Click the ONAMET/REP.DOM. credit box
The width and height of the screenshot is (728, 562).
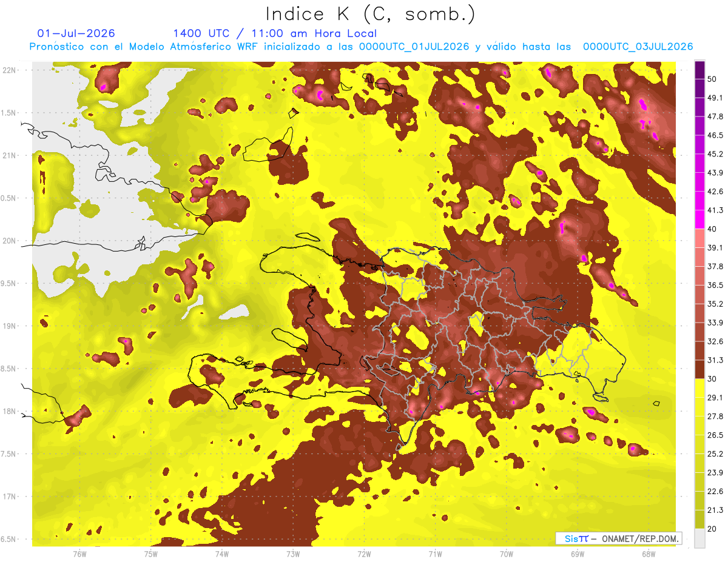(618, 538)
